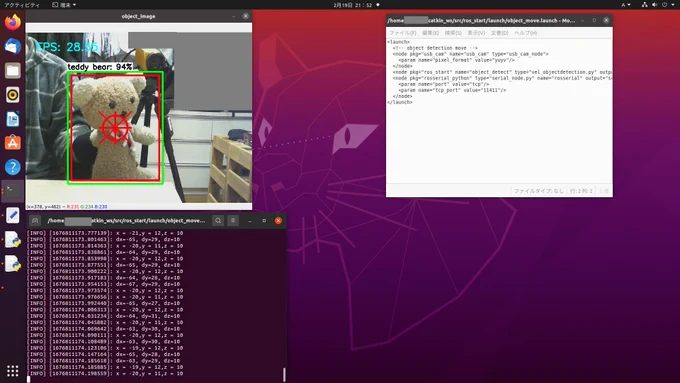Click the name="port" value="tcp" param line

click(444, 84)
